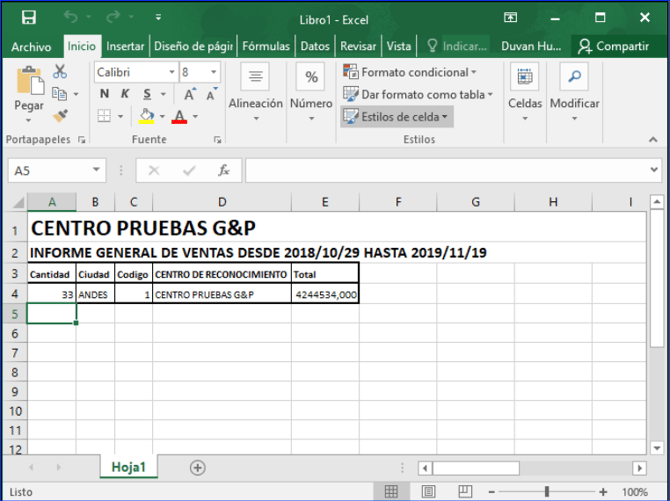Click the Compartir share button

(x=612, y=46)
